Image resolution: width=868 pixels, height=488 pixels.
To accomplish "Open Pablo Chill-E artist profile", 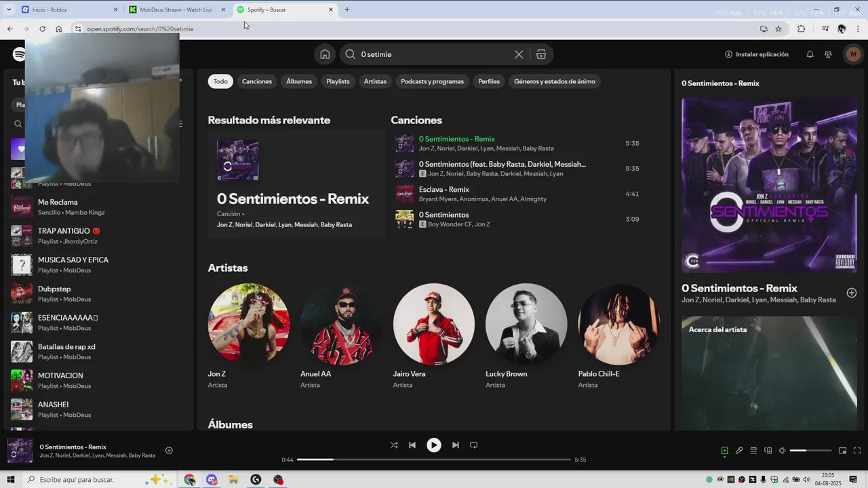I will tap(619, 335).
